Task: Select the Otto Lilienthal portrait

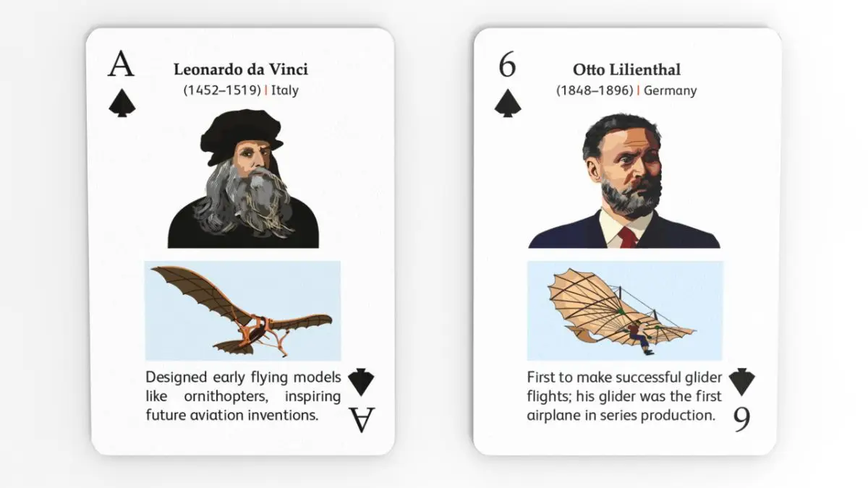Action: click(624, 181)
